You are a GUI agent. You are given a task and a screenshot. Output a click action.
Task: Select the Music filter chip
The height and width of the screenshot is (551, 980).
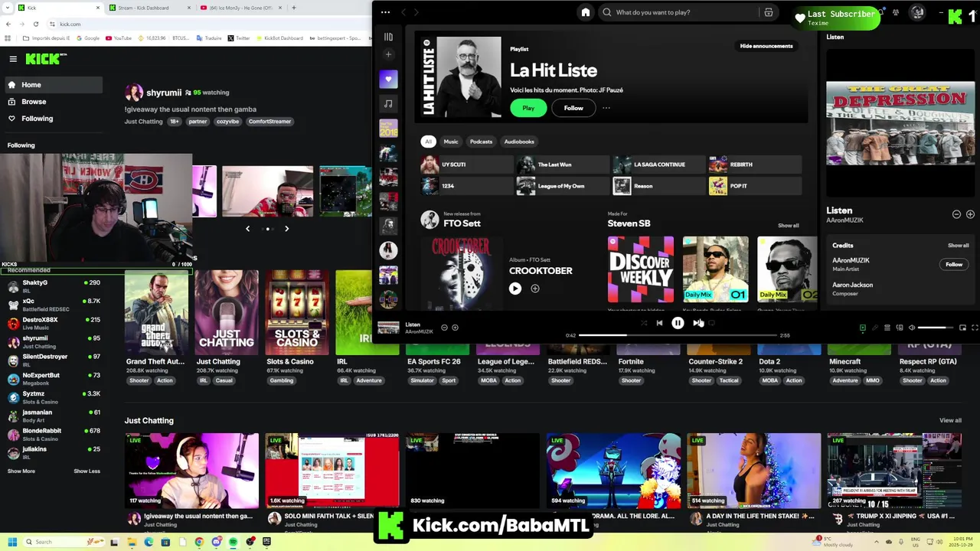click(x=451, y=142)
